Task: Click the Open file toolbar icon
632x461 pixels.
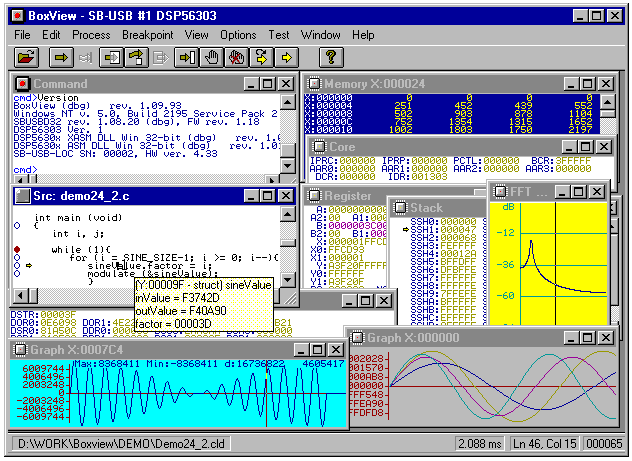Action: click(x=26, y=57)
